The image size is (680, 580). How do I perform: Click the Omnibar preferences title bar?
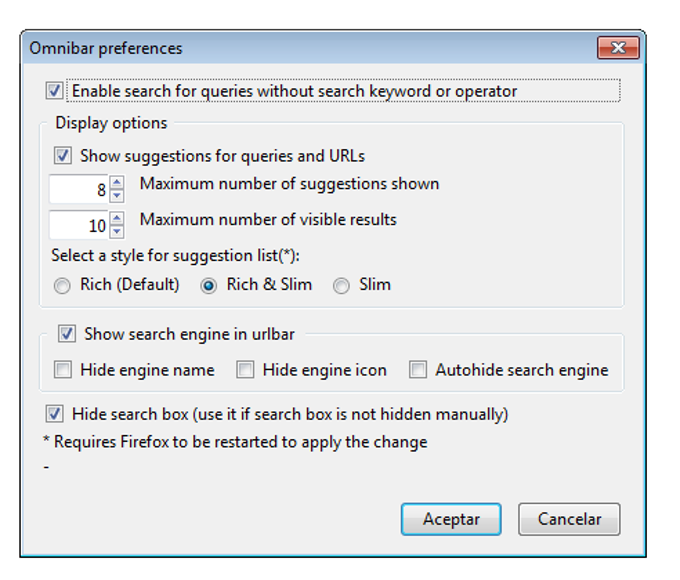coord(300,48)
